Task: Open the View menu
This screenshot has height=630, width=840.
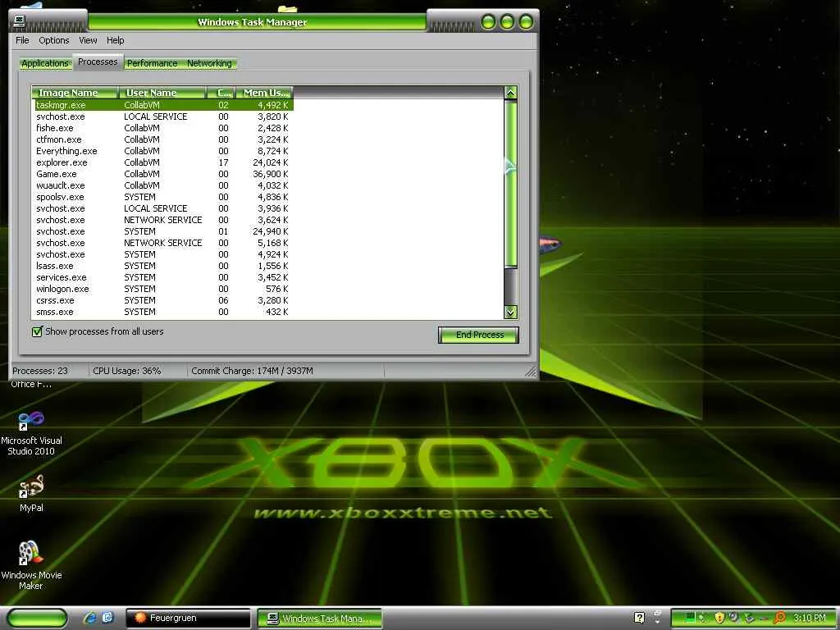Action: [x=88, y=40]
